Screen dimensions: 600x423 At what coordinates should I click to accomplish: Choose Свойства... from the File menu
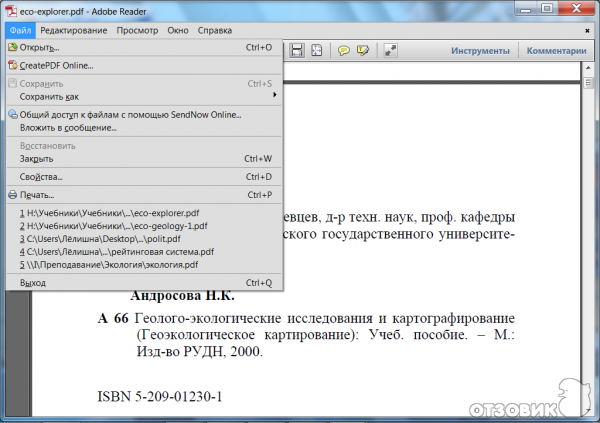[42, 176]
